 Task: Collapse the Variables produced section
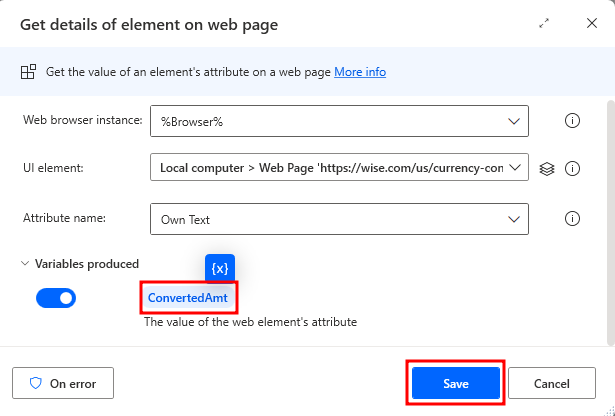point(25,263)
